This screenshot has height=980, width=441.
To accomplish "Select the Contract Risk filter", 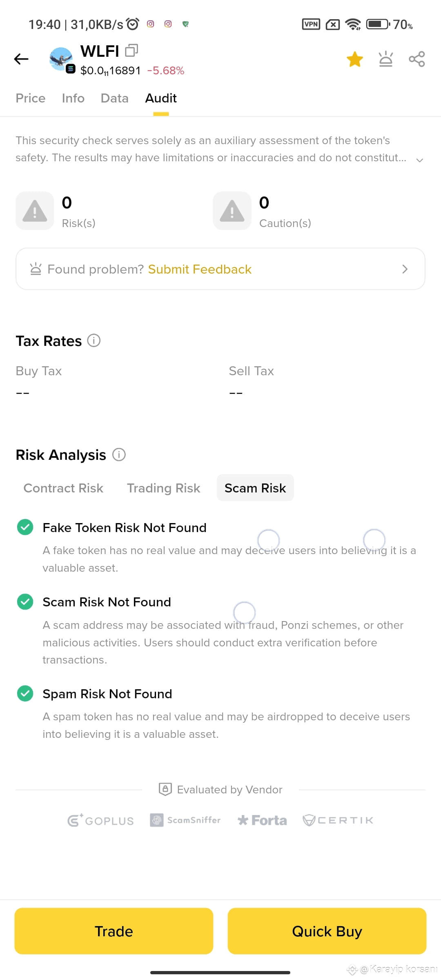I will [x=63, y=488].
